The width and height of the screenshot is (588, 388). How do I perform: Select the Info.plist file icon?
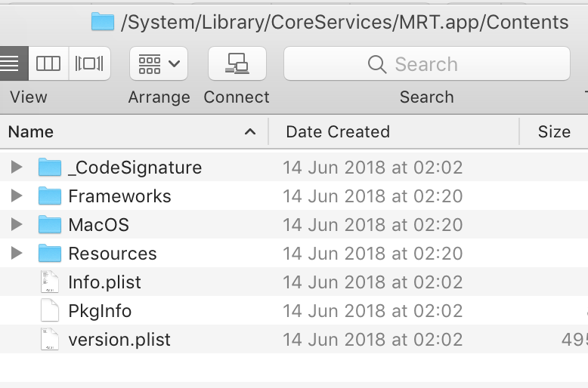[x=50, y=282]
